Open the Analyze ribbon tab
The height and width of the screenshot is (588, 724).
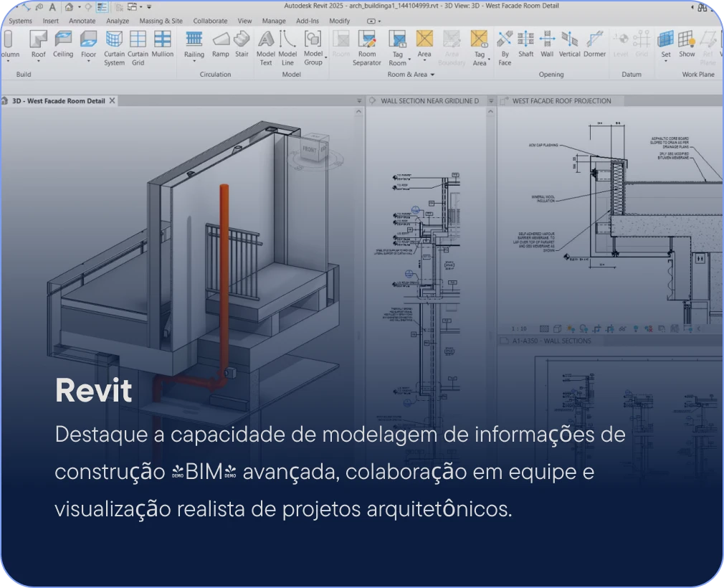(x=118, y=21)
